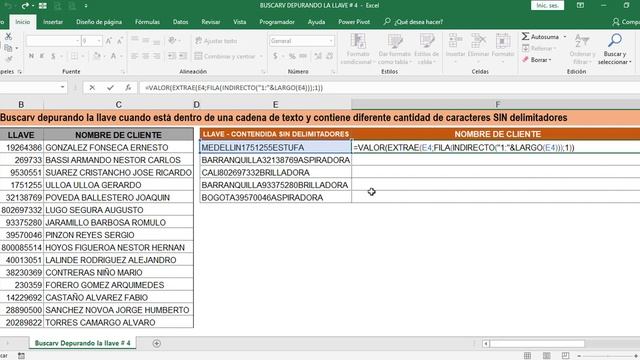Open the Autosuma dropdown arrow

[565, 37]
